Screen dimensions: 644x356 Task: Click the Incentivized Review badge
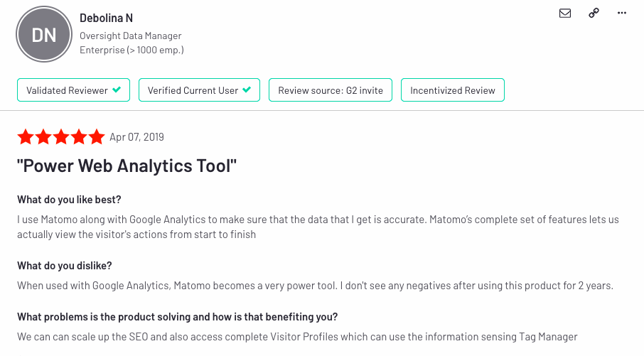point(453,90)
